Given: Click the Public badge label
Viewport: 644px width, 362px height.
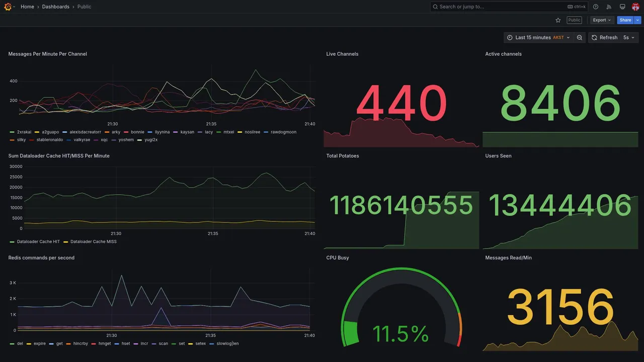Looking at the screenshot, I should coord(574,20).
